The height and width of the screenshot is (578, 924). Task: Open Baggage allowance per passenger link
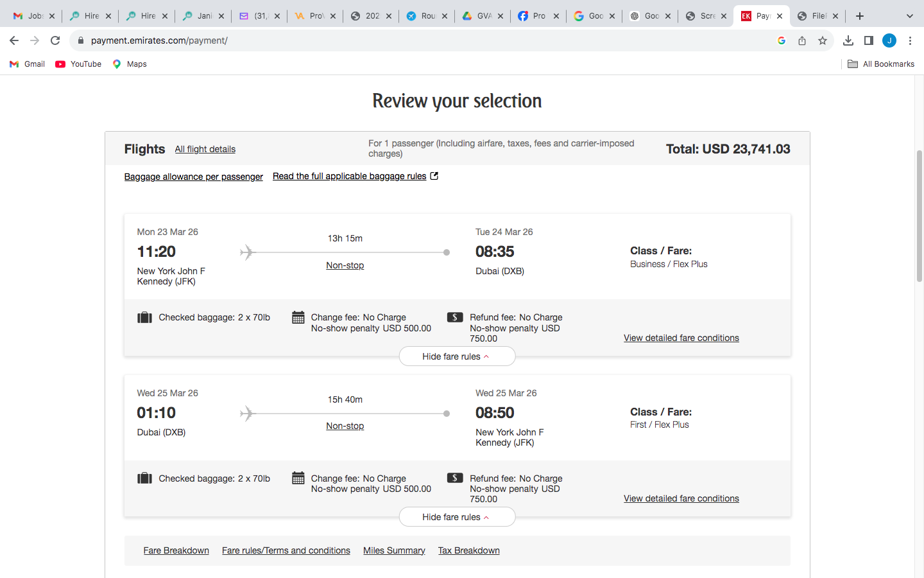click(194, 177)
